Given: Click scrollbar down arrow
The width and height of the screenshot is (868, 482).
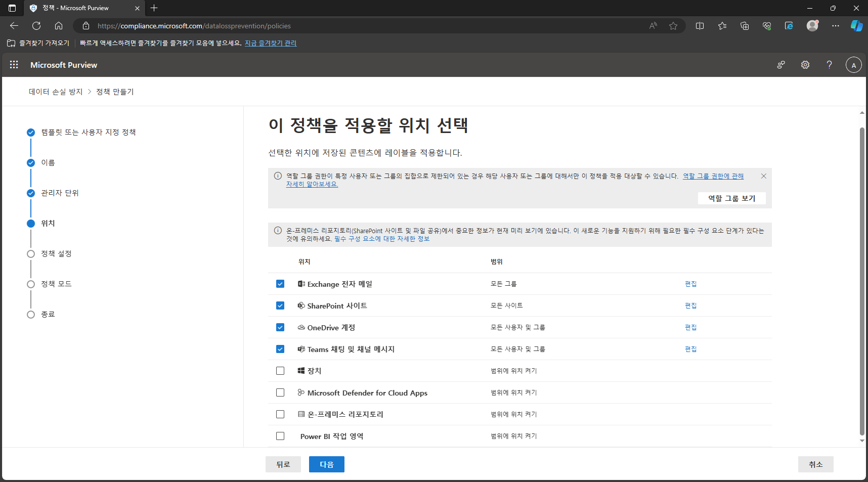Looking at the screenshot, I should coord(862,441).
